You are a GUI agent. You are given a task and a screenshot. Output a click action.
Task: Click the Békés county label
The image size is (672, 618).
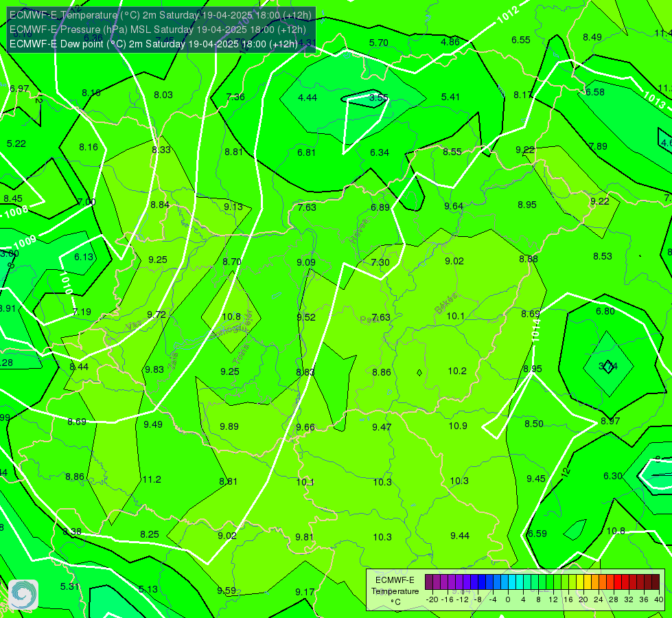[446, 304]
